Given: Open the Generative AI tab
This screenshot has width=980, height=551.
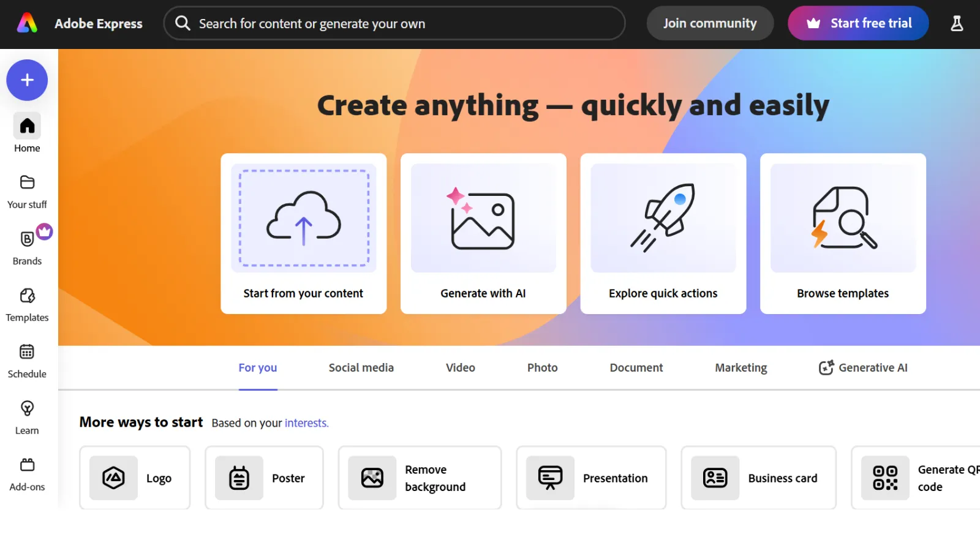Looking at the screenshot, I should [863, 367].
